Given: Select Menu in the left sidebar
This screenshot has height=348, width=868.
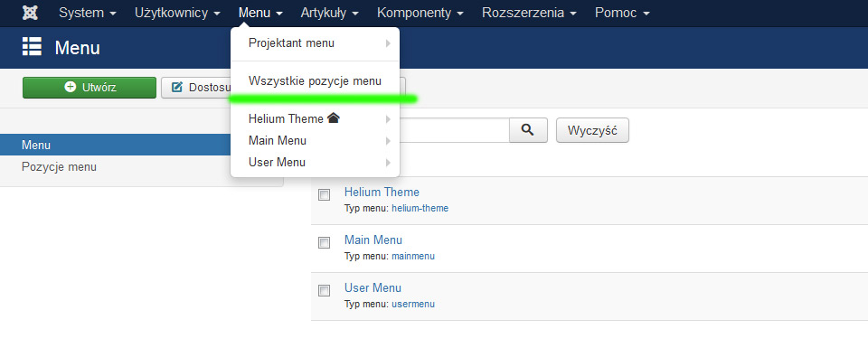Looking at the screenshot, I should click(115, 145).
